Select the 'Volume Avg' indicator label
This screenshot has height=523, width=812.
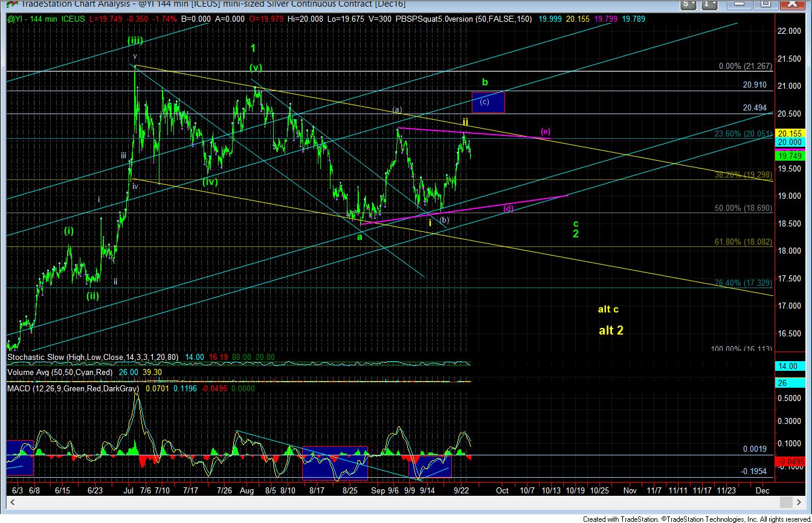pos(30,373)
